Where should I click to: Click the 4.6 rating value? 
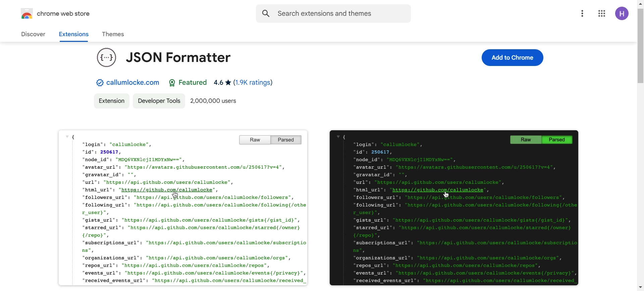click(x=219, y=83)
